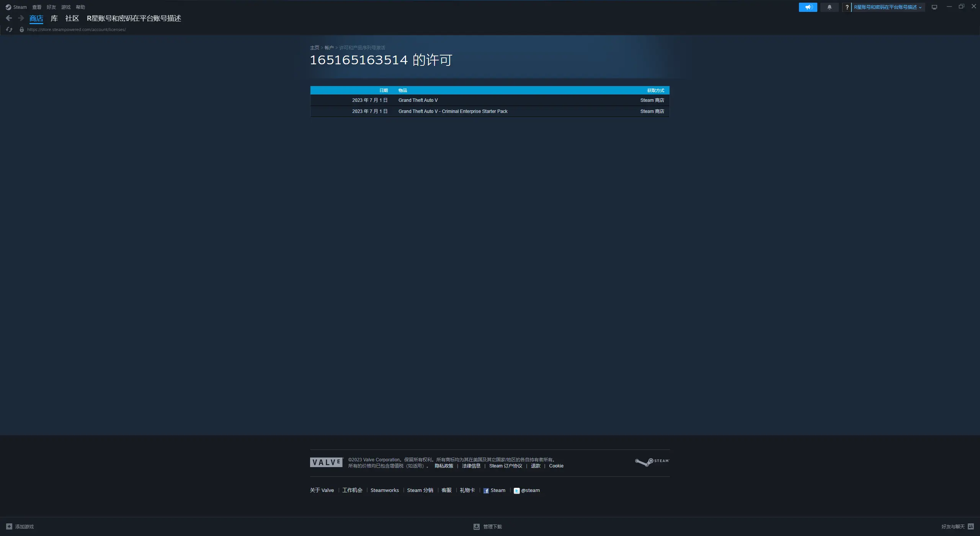The width and height of the screenshot is (980, 536).
Task: Click the padlock icon beside the URL
Action: 21,29
